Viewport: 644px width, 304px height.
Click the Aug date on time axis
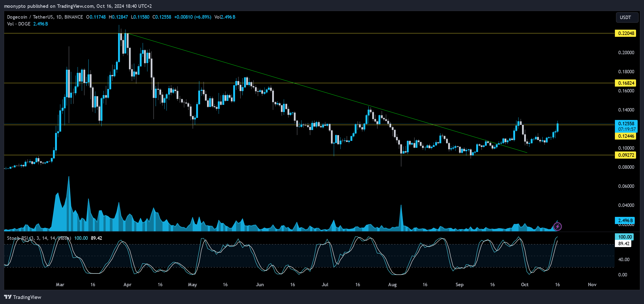pyautogui.click(x=392, y=285)
